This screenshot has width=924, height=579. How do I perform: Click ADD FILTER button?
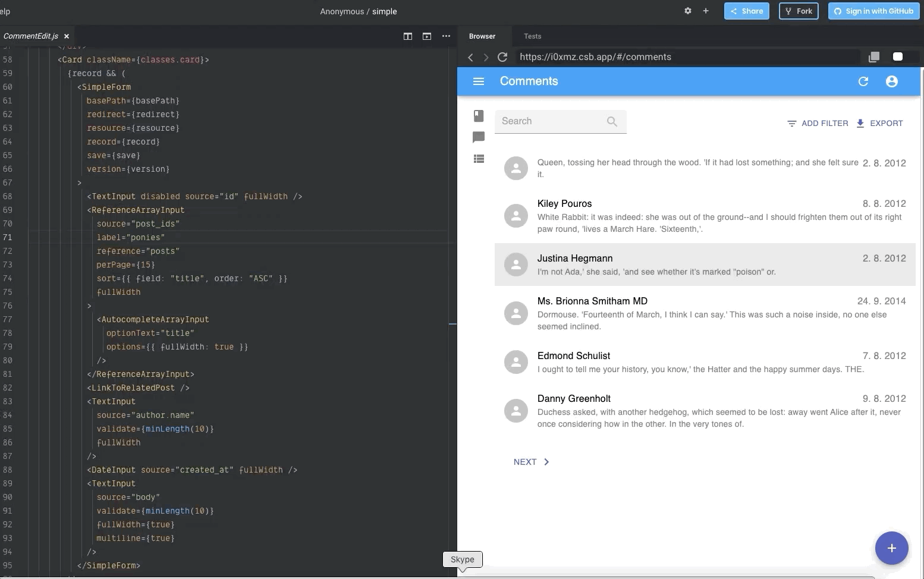[818, 124]
